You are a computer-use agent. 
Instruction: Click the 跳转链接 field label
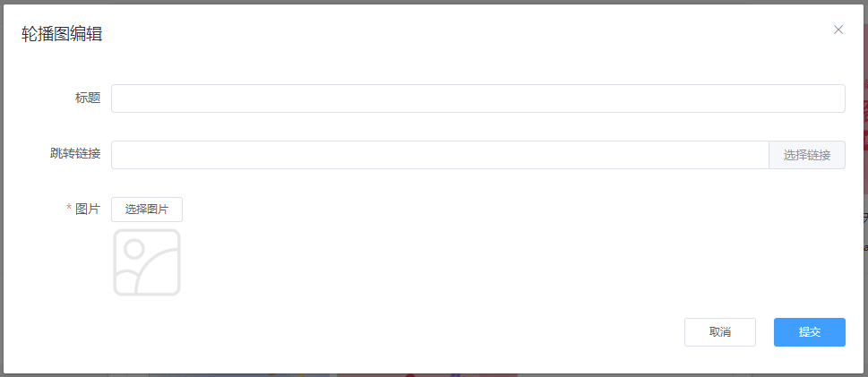75,153
